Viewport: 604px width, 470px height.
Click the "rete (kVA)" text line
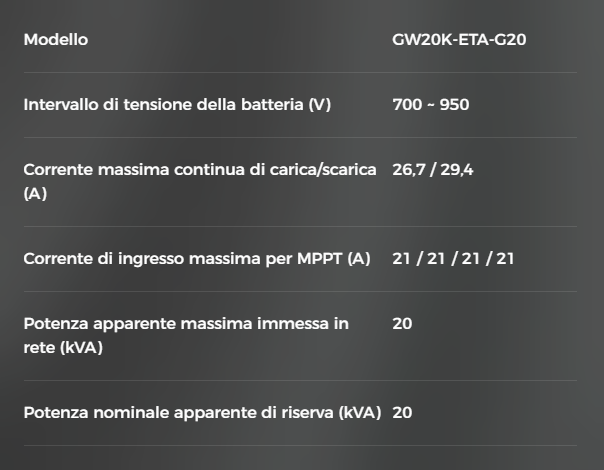[63, 346]
